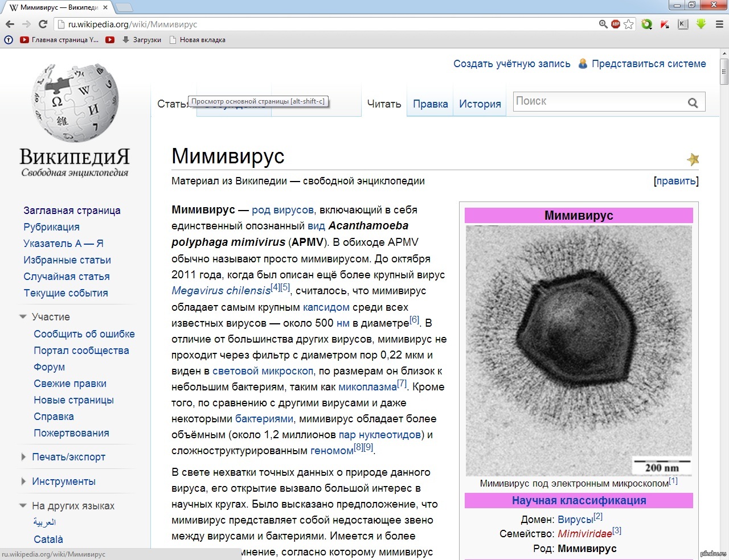This screenshot has width=729, height=560.
Task: Open the Adblock Plus ABP extension icon
Action: coord(616,24)
